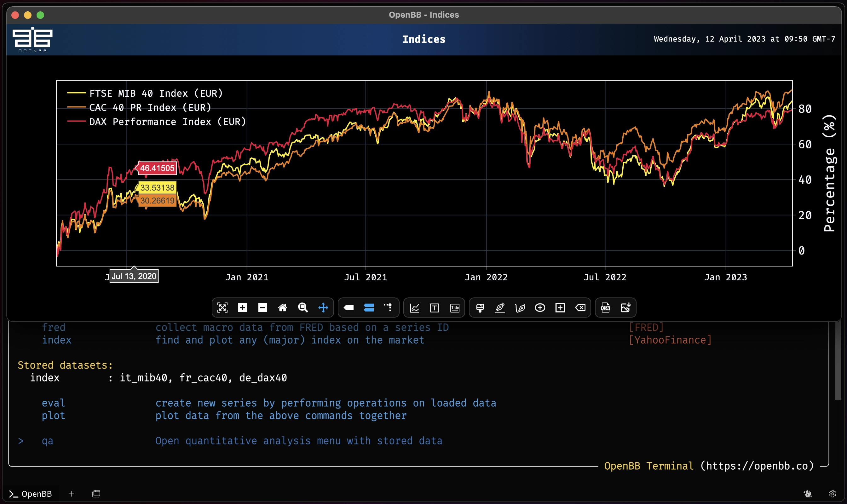Click the date and time text
This screenshot has height=504, width=847.
tap(744, 39)
